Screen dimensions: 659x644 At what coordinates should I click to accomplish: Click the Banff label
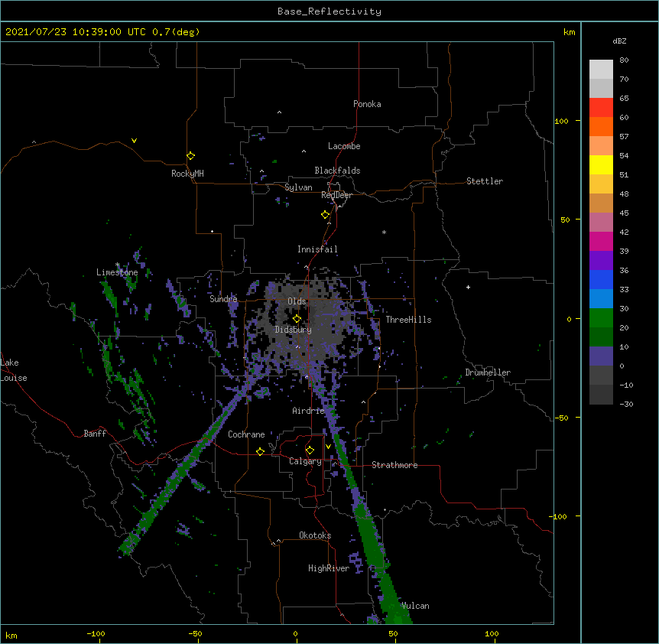pyautogui.click(x=95, y=434)
